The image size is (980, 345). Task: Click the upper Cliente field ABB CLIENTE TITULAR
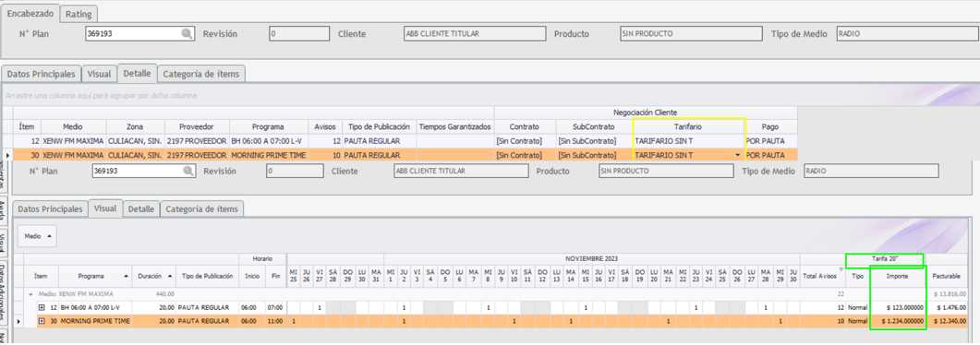click(x=474, y=34)
